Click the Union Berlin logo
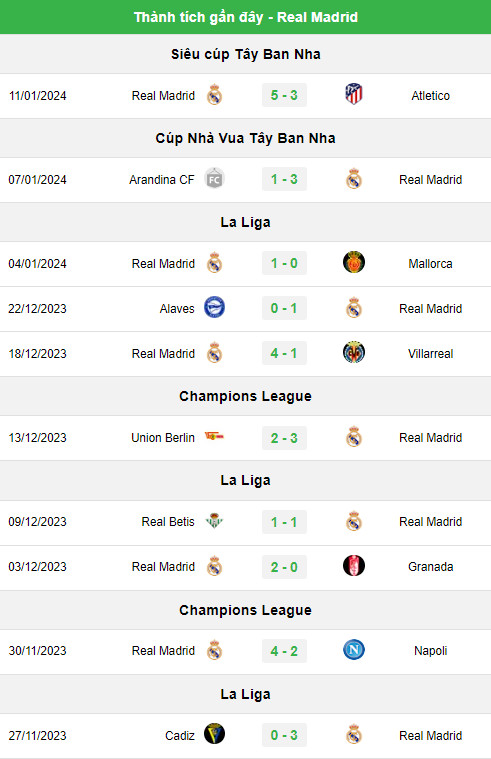Screen dimensions: 491x759 (x=214, y=436)
